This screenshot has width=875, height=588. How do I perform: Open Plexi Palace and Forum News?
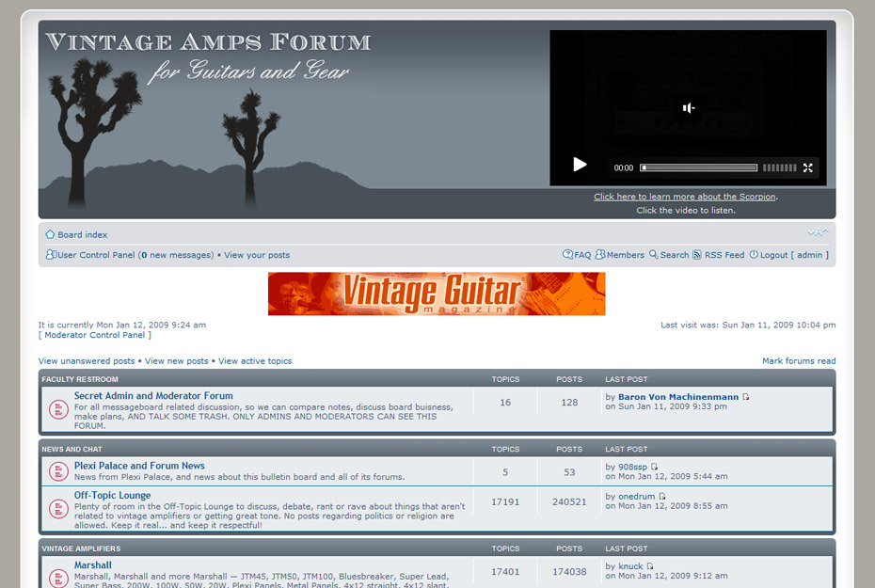pyautogui.click(x=139, y=466)
